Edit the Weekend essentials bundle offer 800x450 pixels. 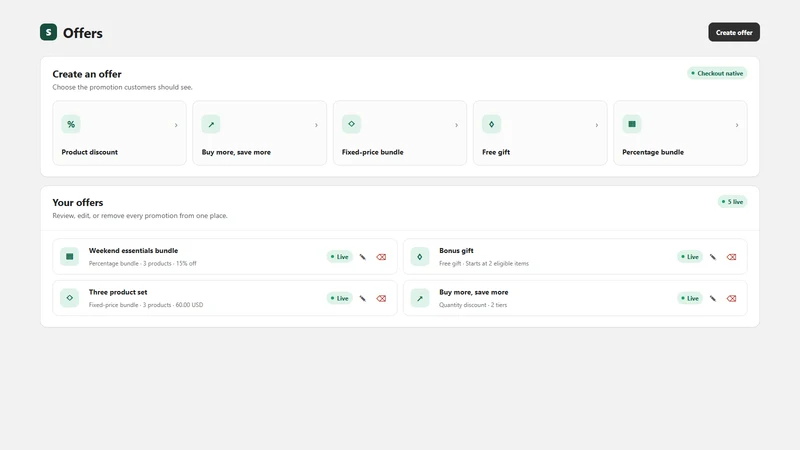[x=363, y=257]
